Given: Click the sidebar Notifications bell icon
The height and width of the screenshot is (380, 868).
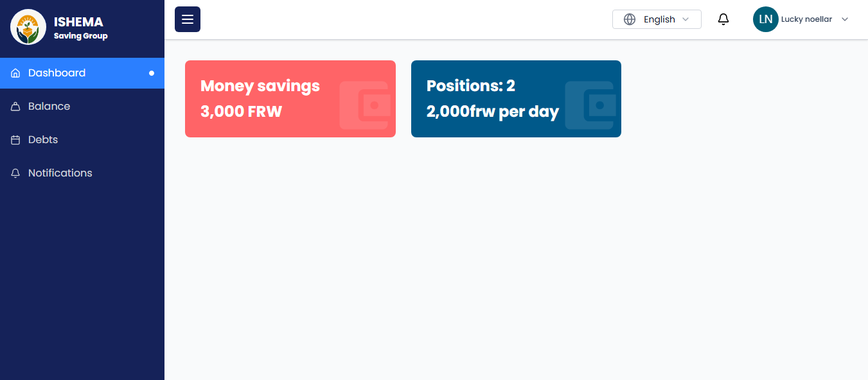Looking at the screenshot, I should [15, 173].
